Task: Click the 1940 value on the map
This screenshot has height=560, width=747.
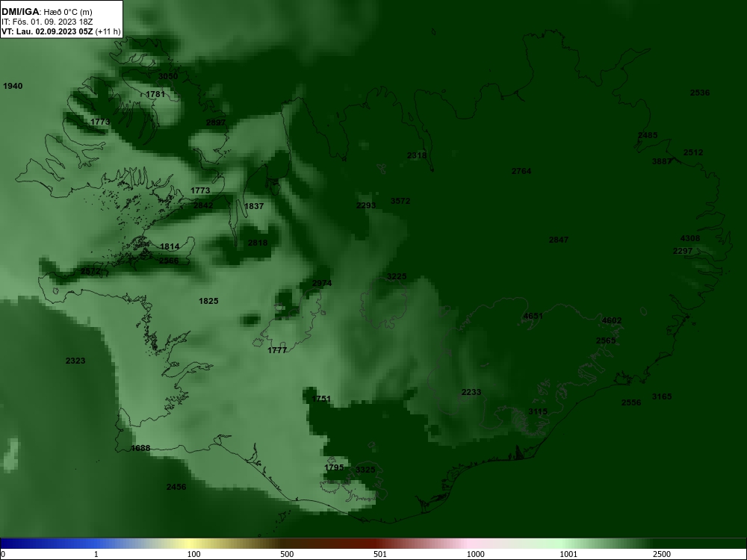Action: click(13, 86)
